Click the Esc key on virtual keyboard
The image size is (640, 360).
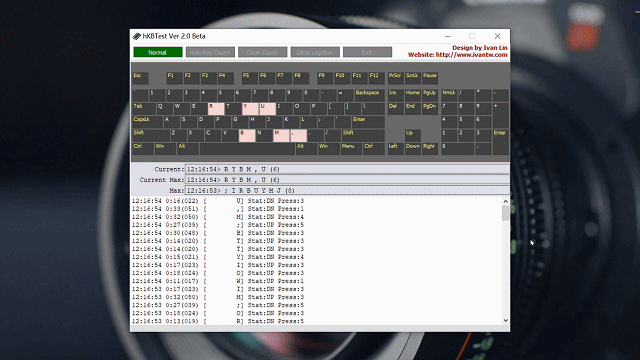pyautogui.click(x=140, y=78)
